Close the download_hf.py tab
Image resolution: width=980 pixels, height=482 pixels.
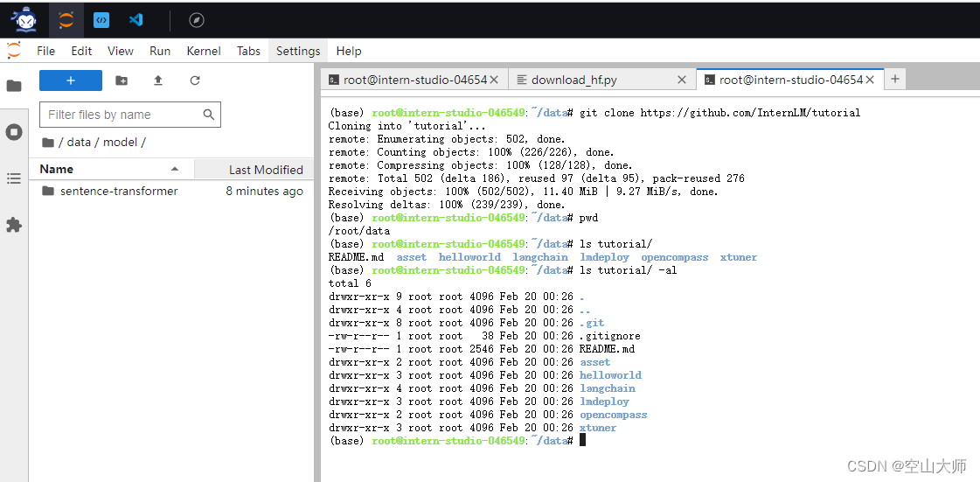pyautogui.click(x=682, y=80)
